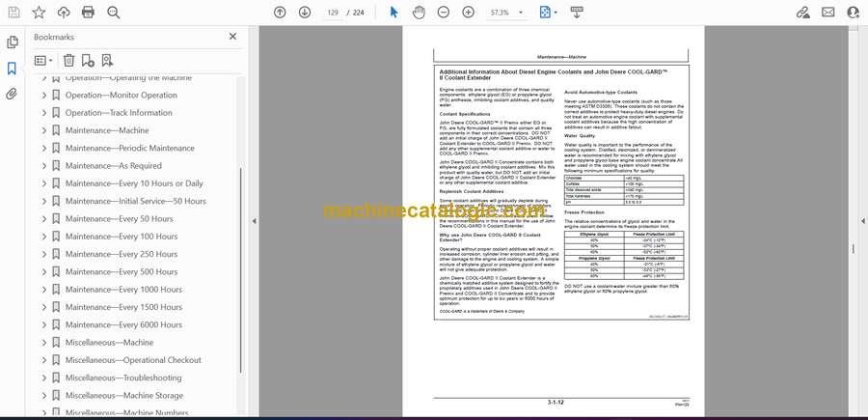868x420 pixels.
Task: Go to Miscellaneous—Machine Storage bookmark
Action: (x=124, y=396)
